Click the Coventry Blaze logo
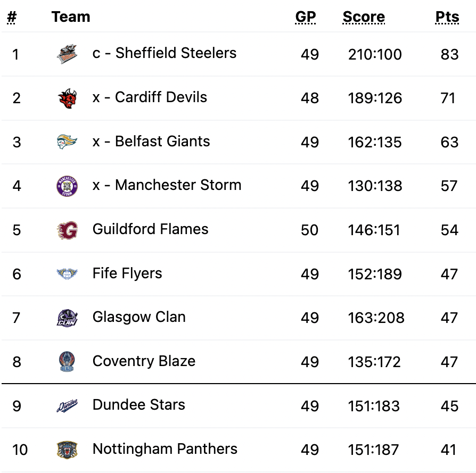Image resolution: width=476 pixels, height=473 pixels. (x=67, y=362)
